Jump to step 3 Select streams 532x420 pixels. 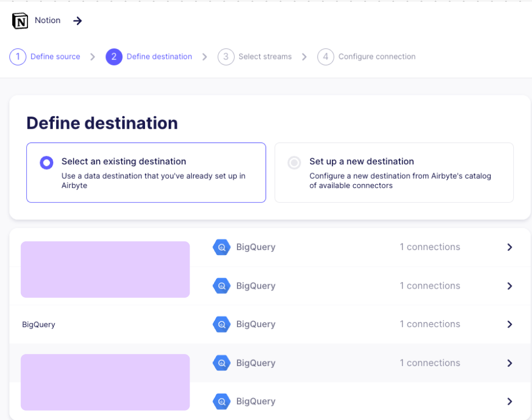coord(254,57)
